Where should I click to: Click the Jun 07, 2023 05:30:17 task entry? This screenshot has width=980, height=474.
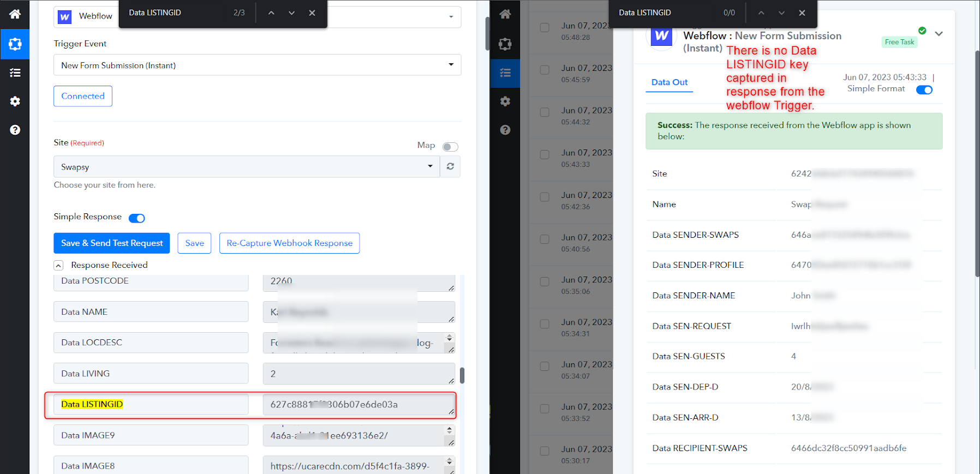coord(587,454)
